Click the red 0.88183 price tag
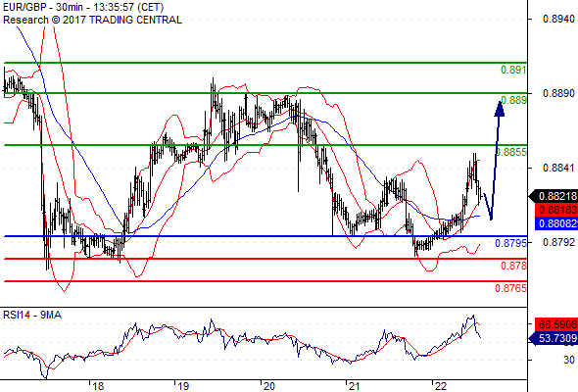This screenshot has height=392, width=578. click(x=556, y=210)
